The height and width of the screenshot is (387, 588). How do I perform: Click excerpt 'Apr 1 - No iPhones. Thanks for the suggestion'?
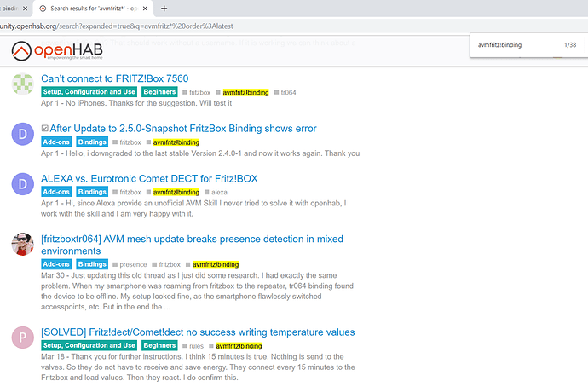(x=136, y=103)
